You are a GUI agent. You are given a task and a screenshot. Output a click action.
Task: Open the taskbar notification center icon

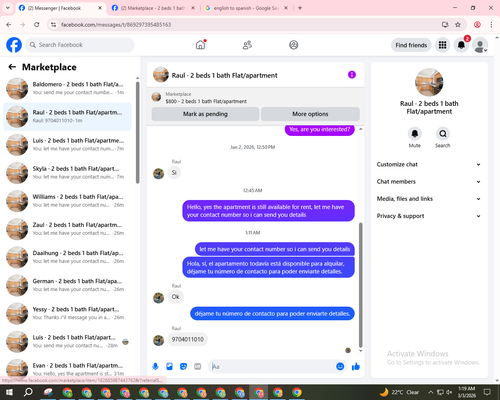(x=487, y=392)
